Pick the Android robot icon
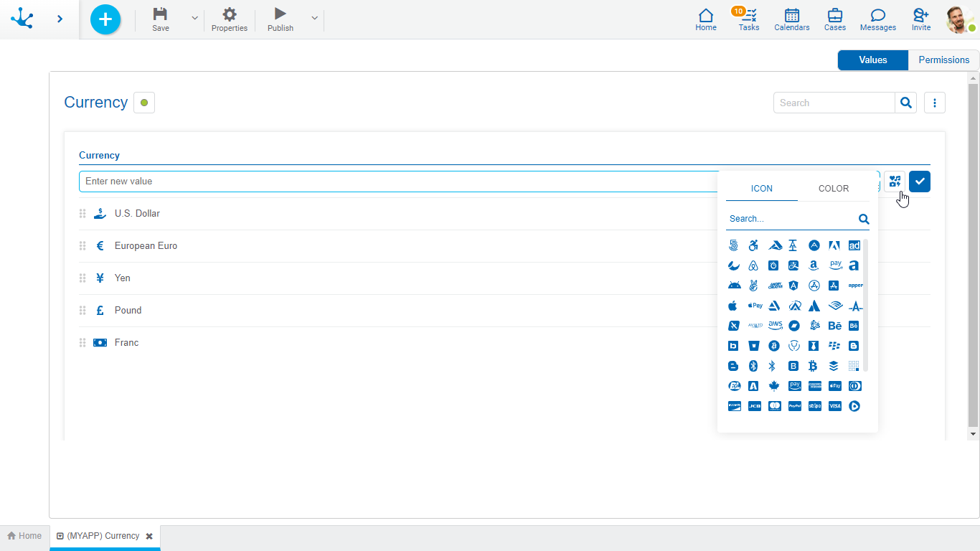 (733, 286)
